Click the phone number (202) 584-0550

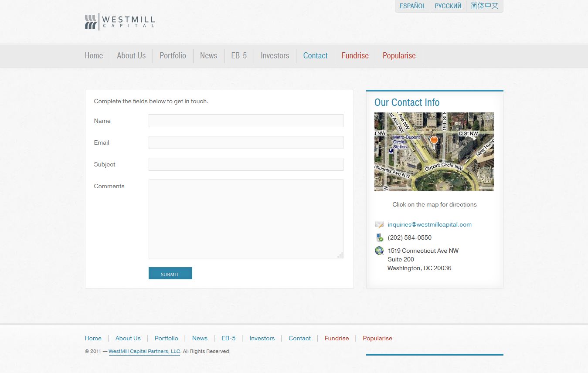pyautogui.click(x=410, y=238)
